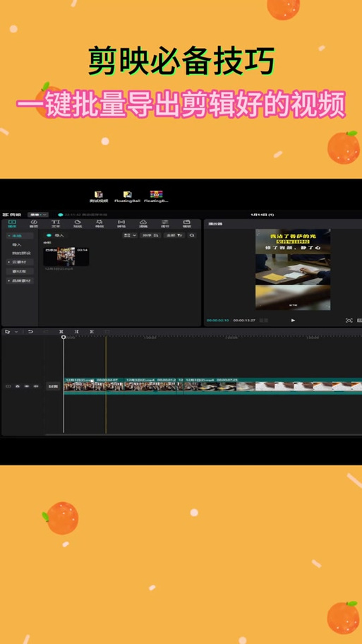This screenshot has height=644, width=362.
Task: Open the 调节 adjustment icon
Action: coord(165,224)
